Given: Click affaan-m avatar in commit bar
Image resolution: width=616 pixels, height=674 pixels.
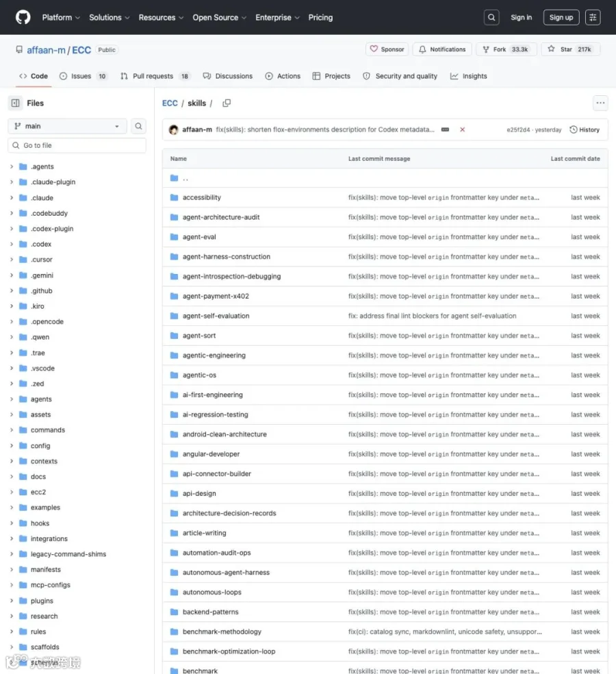Looking at the screenshot, I should click(x=174, y=129).
